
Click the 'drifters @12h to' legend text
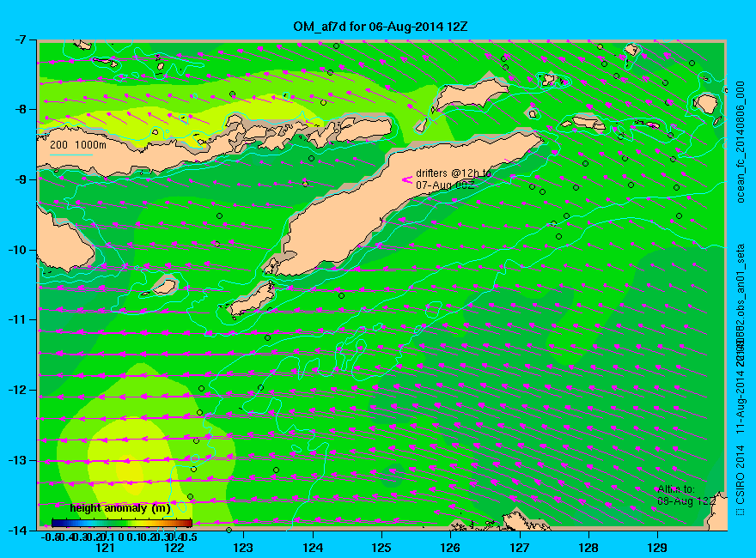[x=454, y=173]
